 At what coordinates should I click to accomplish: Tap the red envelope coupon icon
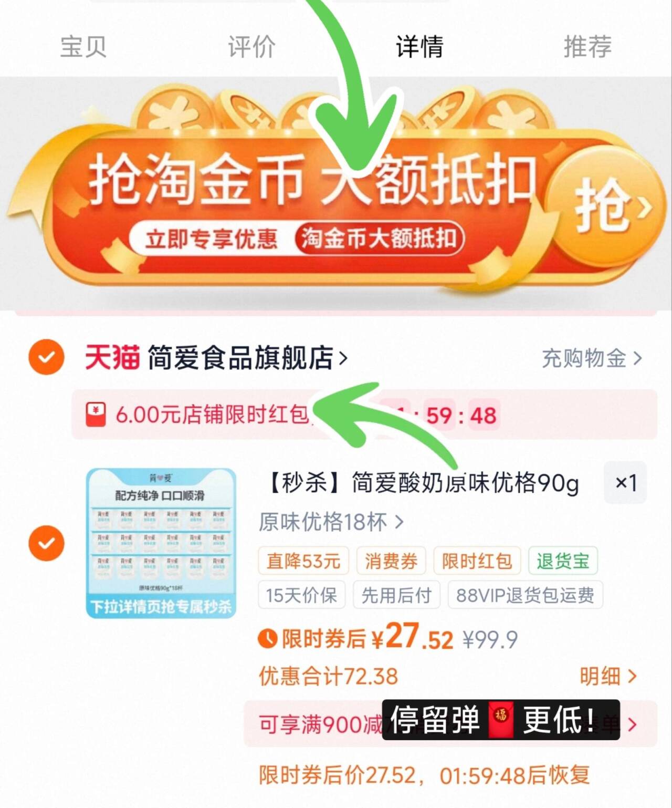(96, 415)
